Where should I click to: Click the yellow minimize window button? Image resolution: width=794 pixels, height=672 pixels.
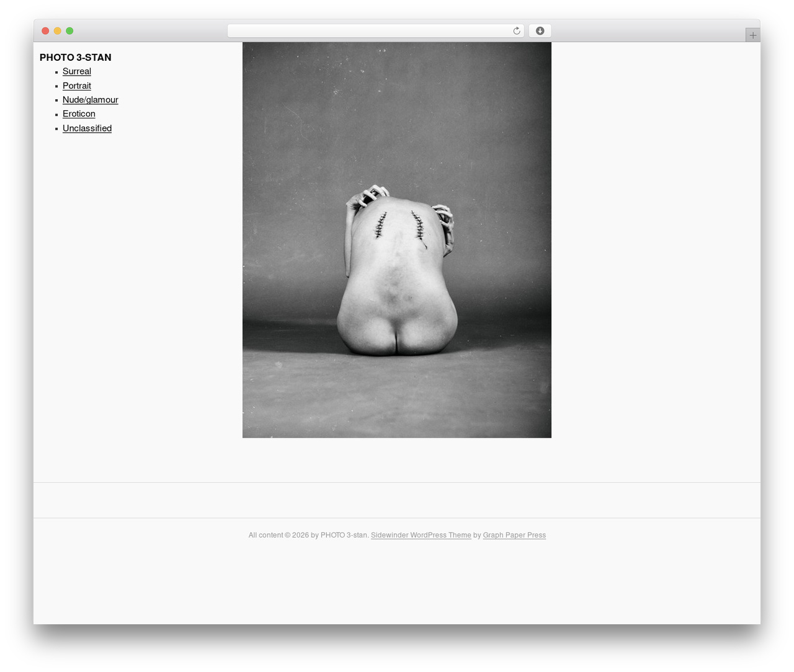tap(58, 31)
